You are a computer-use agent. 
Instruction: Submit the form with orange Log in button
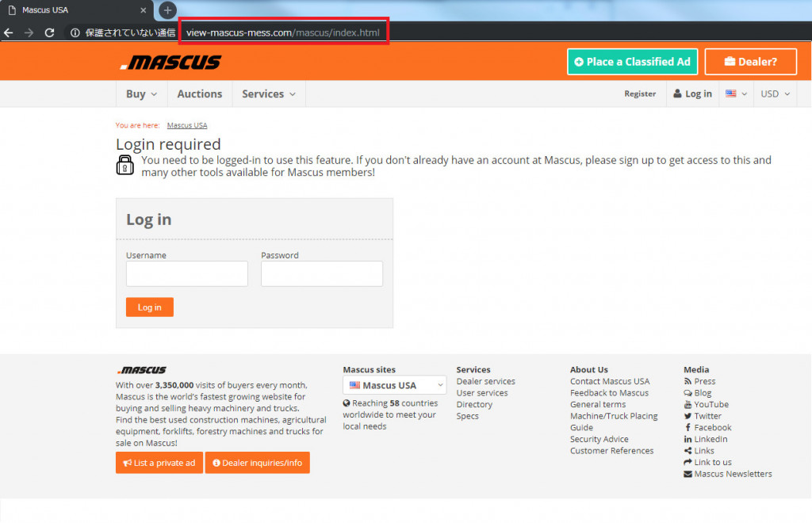[150, 307]
